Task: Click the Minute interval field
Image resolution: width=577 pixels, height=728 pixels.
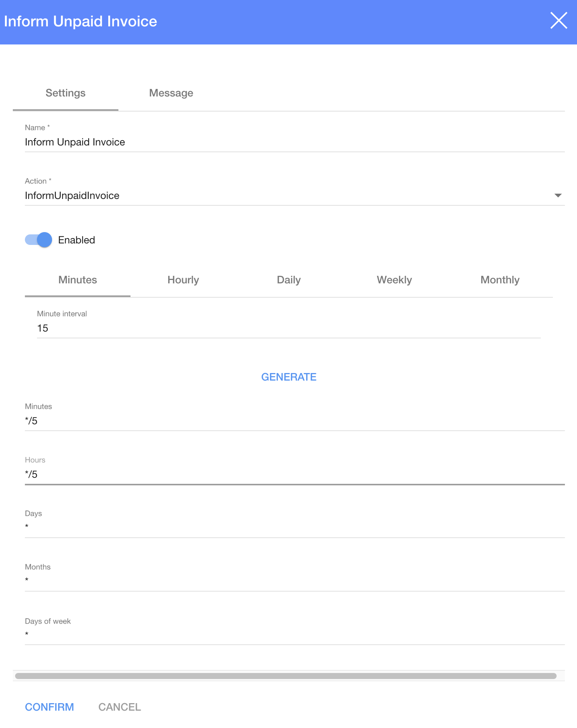Action: 288,328
